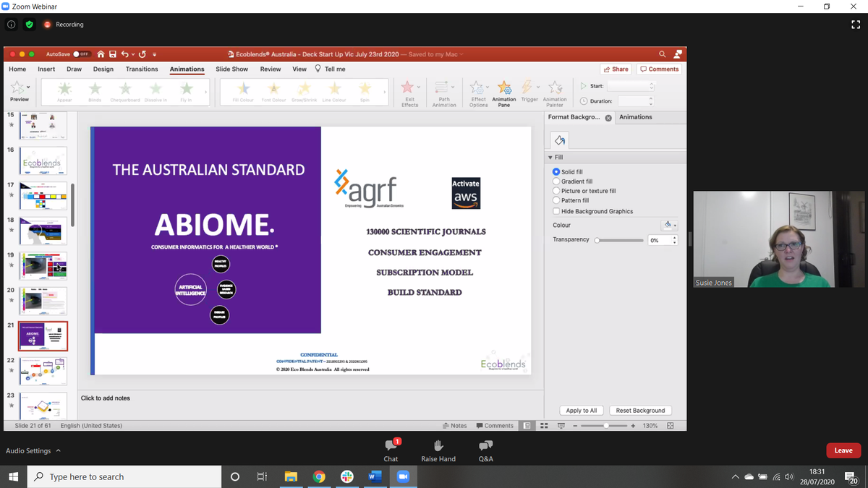Adjust the Transparency slider
The image size is (868, 488).
click(620, 240)
